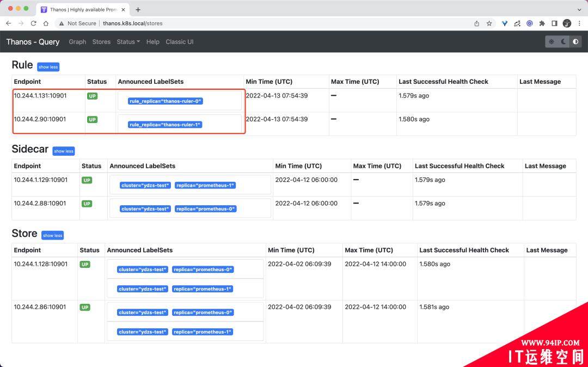Collapse Sidecar section with show less

pyautogui.click(x=64, y=151)
